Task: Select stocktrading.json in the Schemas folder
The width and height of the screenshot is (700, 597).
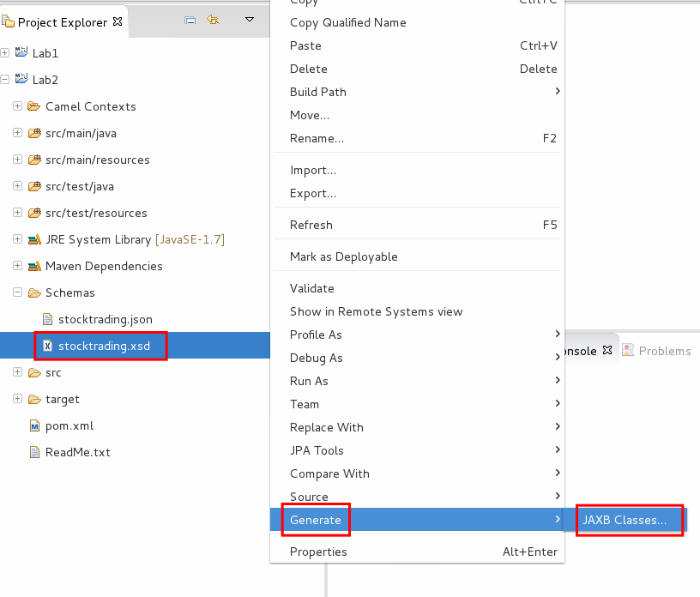Action: (x=105, y=319)
